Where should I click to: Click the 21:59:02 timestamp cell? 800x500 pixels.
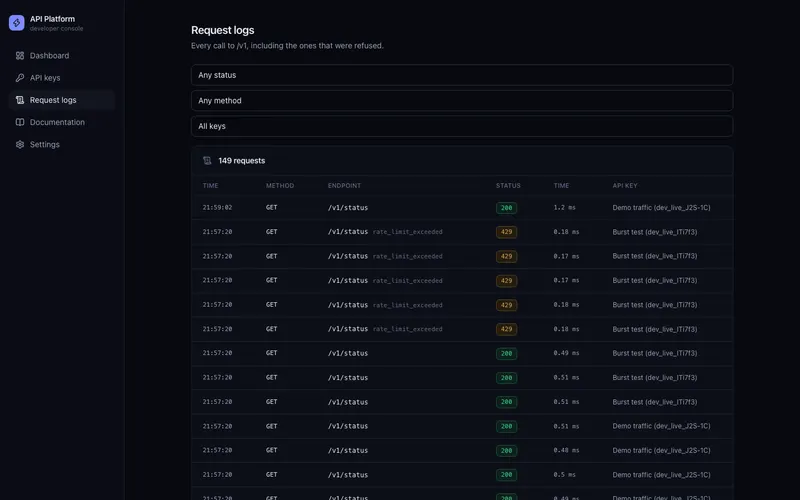217,208
